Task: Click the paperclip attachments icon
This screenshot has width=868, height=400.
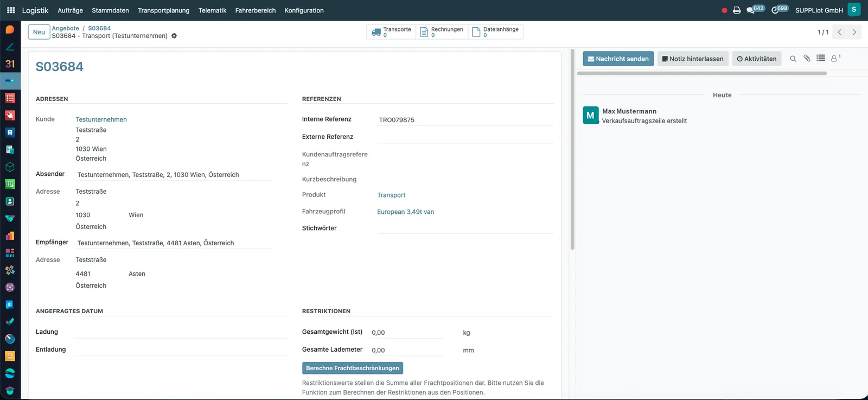Action: [x=807, y=58]
